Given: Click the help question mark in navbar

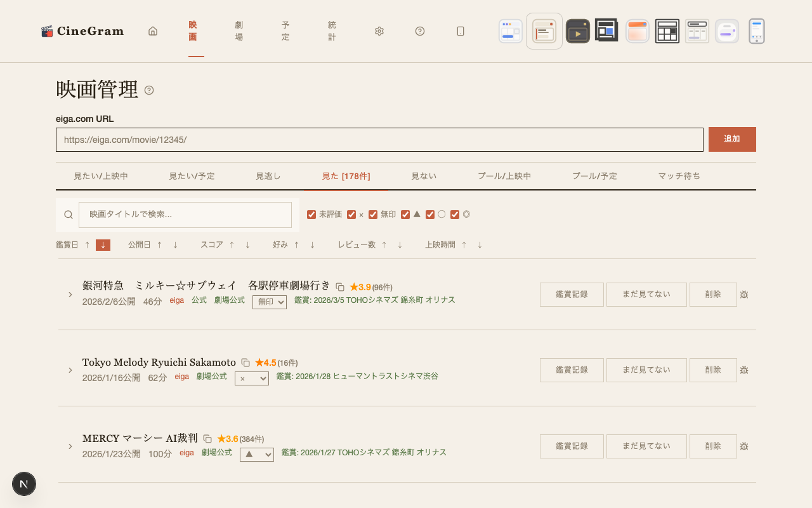Looking at the screenshot, I should click(420, 31).
